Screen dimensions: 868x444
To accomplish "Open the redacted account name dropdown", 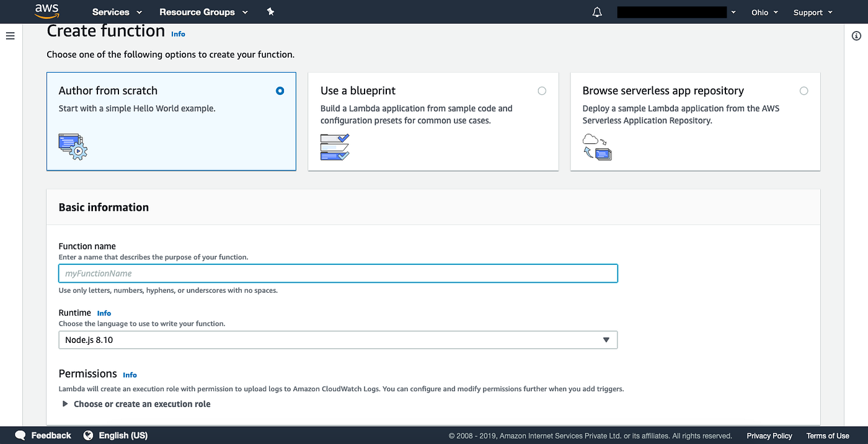I will click(x=676, y=12).
